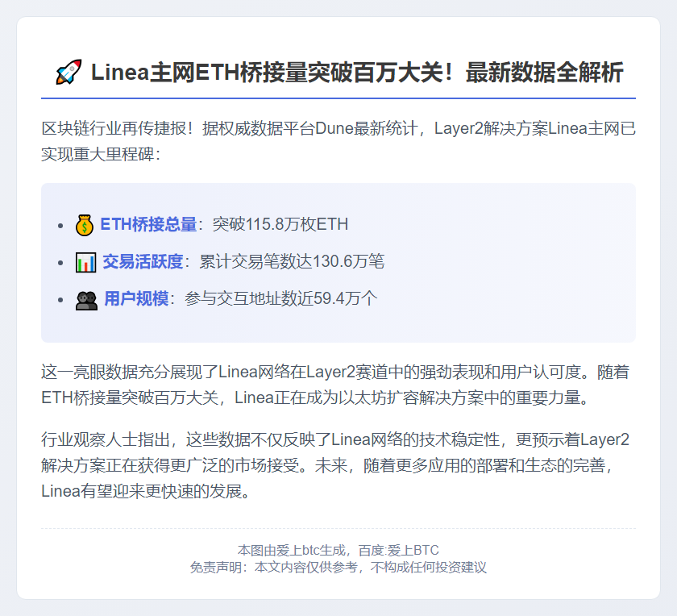Click the intro paragraph mentioning Dune
Image resolution: width=677 pixels, height=616 pixels.
coord(338,141)
